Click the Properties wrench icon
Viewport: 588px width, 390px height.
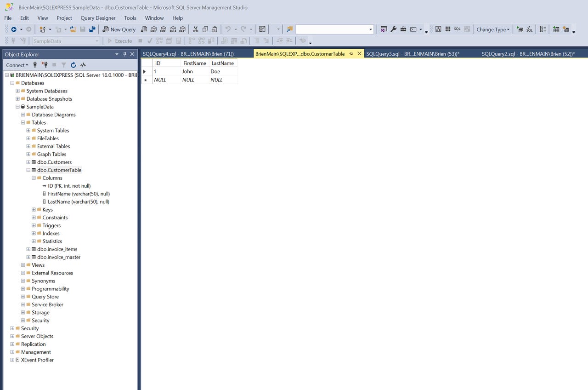[393, 29]
